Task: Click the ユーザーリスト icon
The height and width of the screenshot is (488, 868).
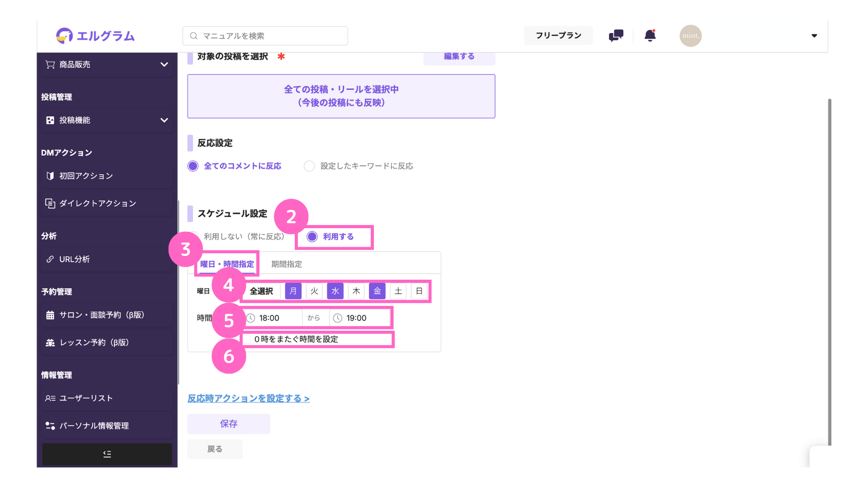Action: coord(50,398)
